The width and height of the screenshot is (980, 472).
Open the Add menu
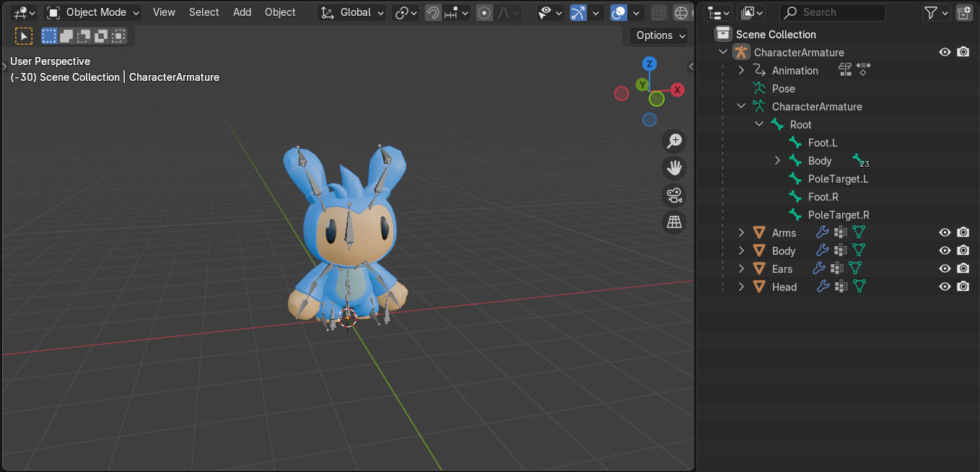(242, 12)
